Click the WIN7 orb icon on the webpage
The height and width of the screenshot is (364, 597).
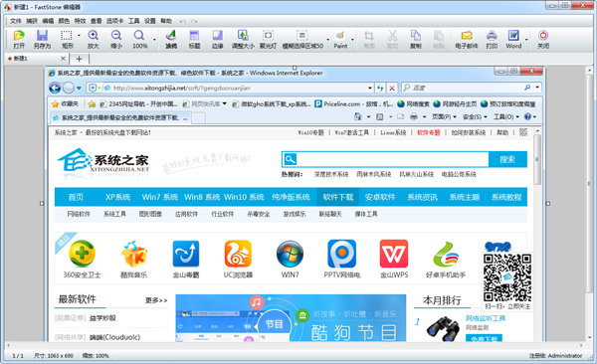coord(290,254)
